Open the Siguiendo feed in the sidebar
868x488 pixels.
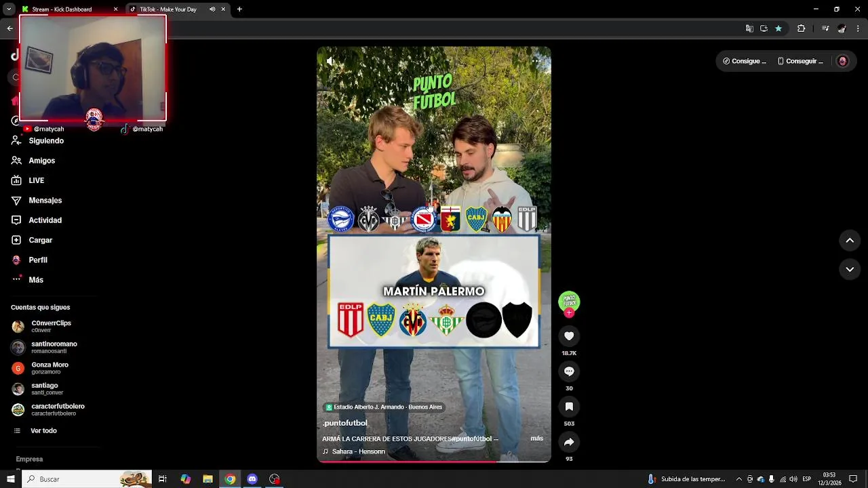(x=38, y=141)
